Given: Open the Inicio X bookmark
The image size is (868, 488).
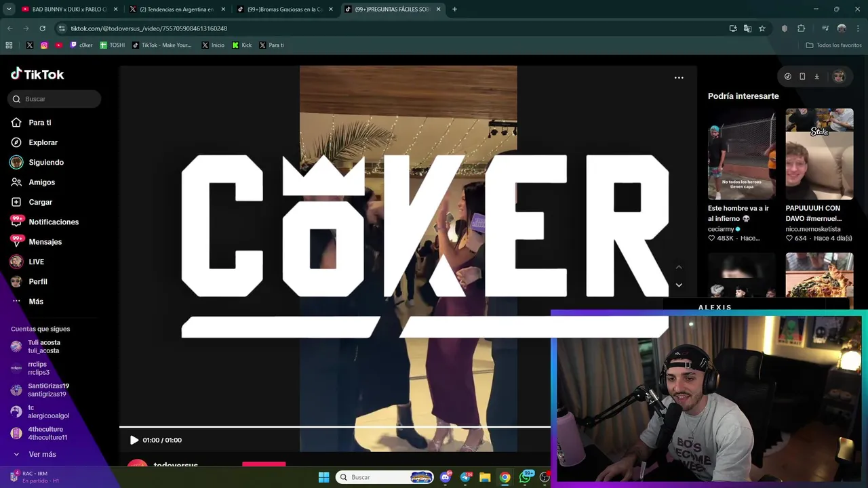Looking at the screenshot, I should (213, 45).
